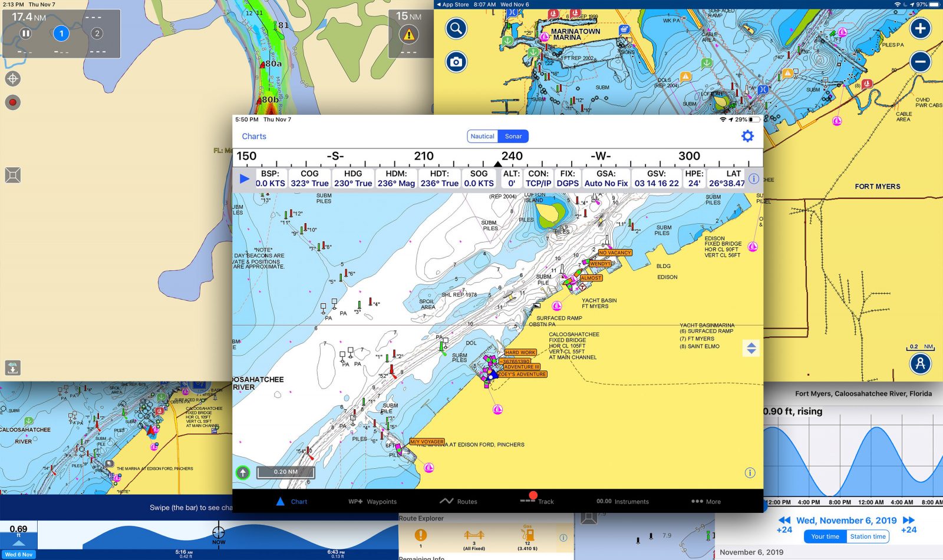Tap the 0.20 NM chart scale bar

(285, 472)
